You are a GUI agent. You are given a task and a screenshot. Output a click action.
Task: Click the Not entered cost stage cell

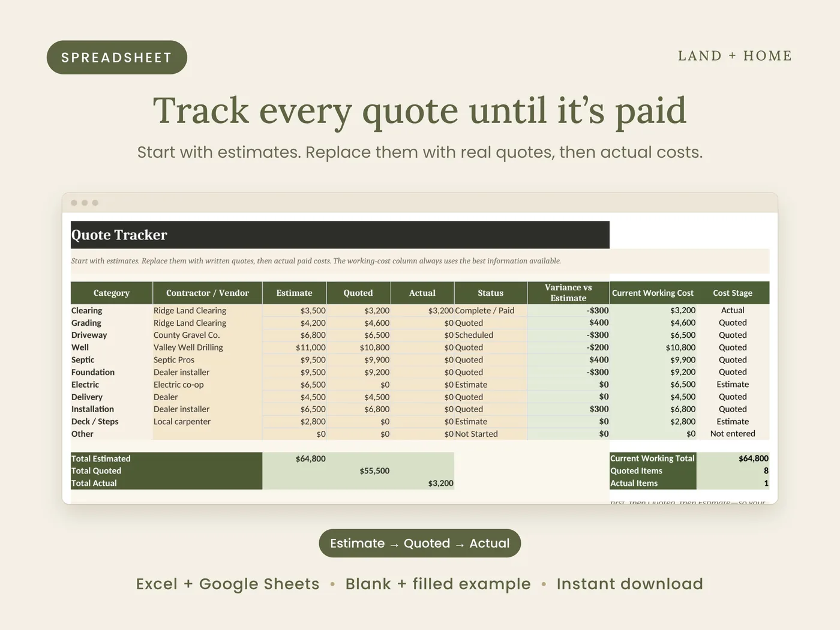(733, 434)
